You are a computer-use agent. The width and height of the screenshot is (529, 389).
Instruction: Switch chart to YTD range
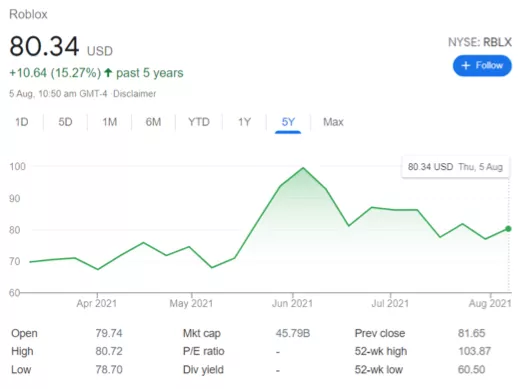199,122
